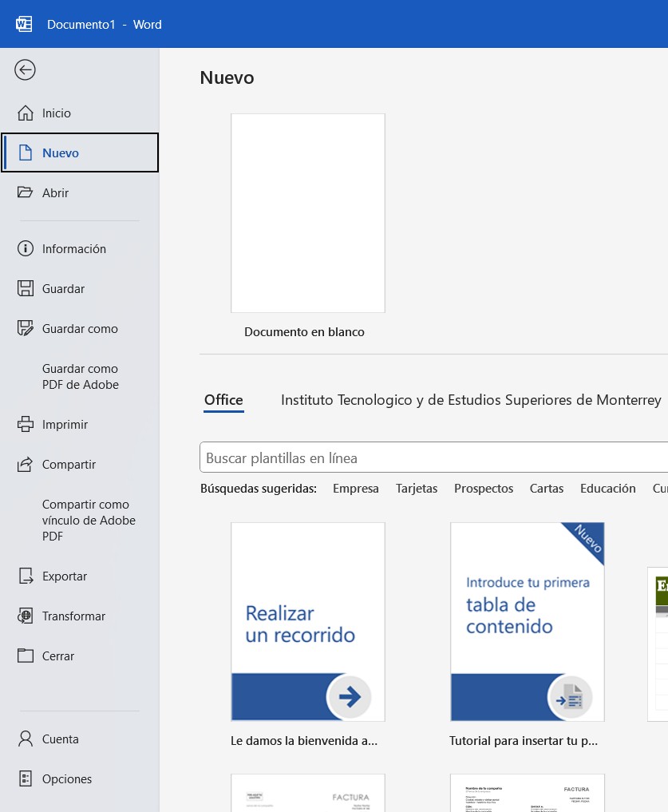
Task: Click the Cuenta person icon
Action: [26, 739]
